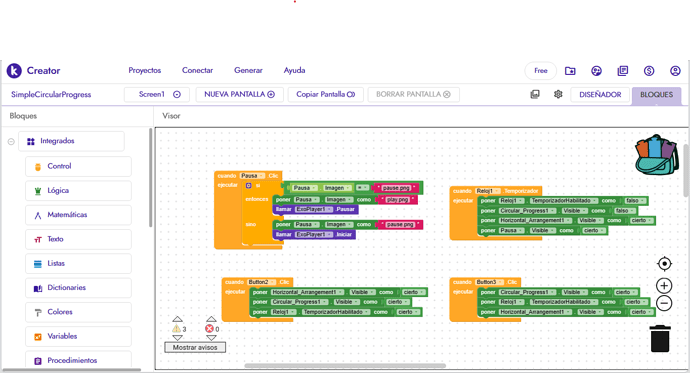This screenshot has height=373, width=690.
Task: Click the Mostrar avisos button
Action: coord(195,347)
